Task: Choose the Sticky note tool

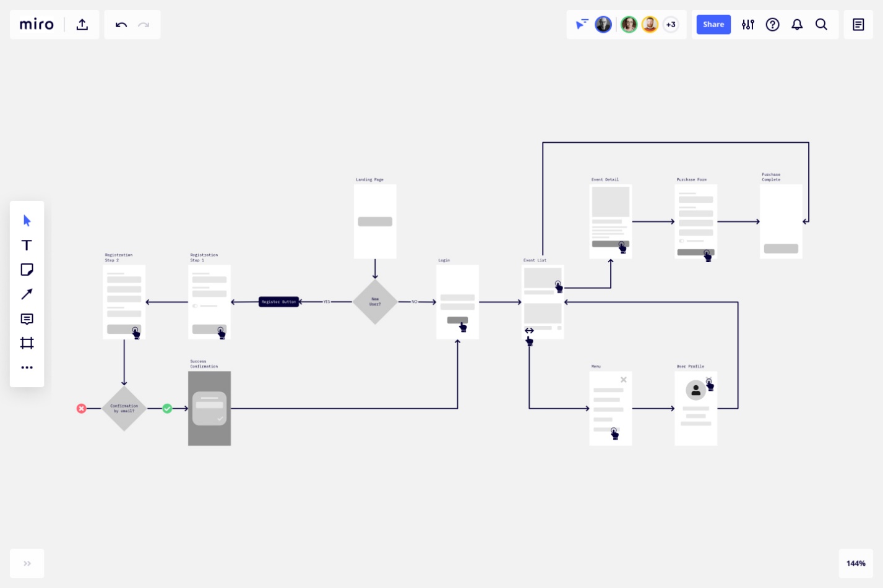Action: tap(27, 270)
